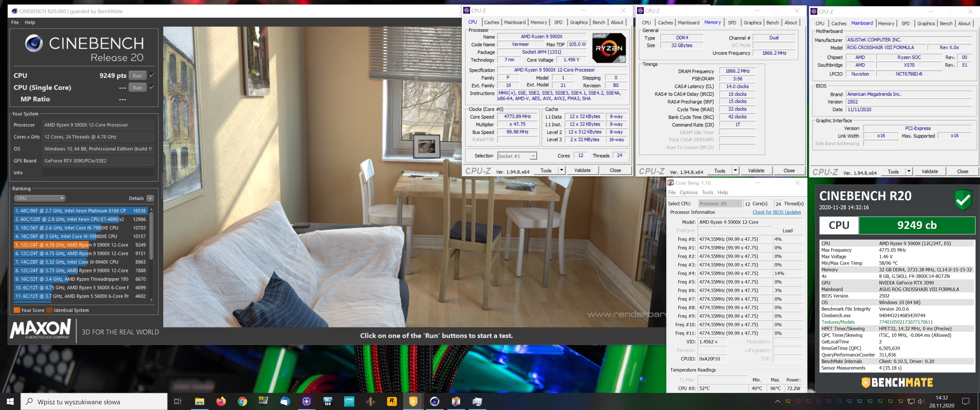Expand the ranking Details arrow
The width and height of the screenshot is (980, 410).
151,198
